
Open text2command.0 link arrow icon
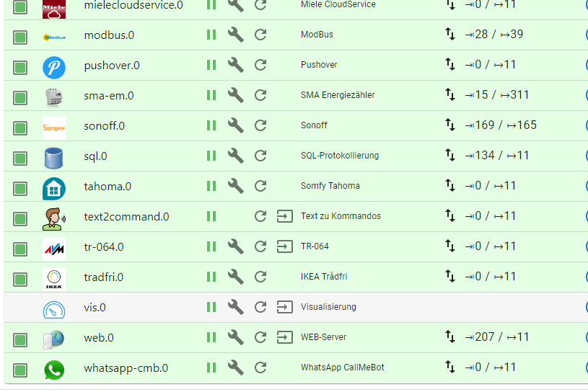coord(285,216)
